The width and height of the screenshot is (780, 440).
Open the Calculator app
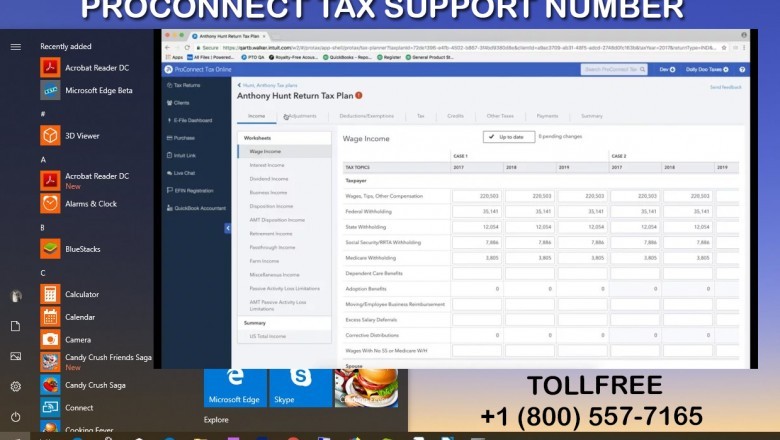82,294
